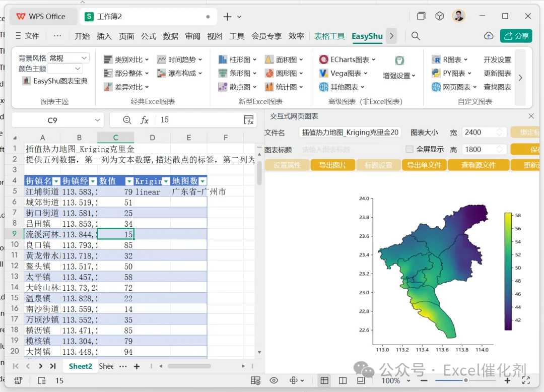Open EasyShu图表宝典 handbook
Image resolution: width=544 pixels, height=392 pixels.
pyautogui.click(x=55, y=81)
